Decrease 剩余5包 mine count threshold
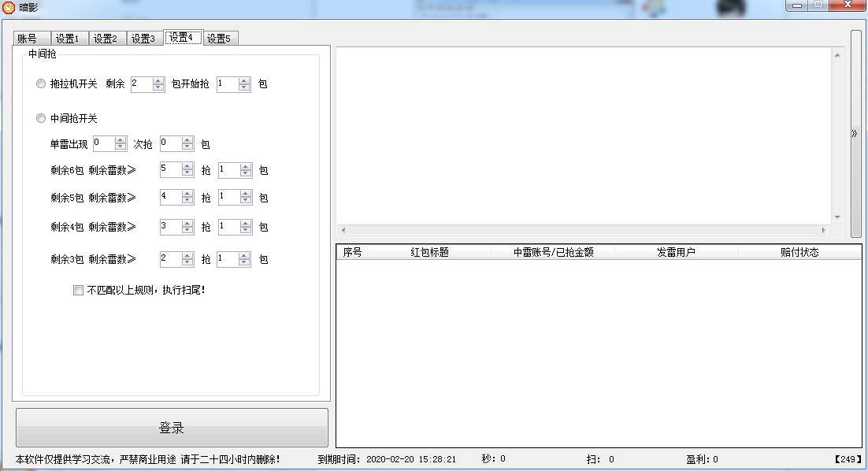This screenshot has width=868, height=471. pos(187,200)
